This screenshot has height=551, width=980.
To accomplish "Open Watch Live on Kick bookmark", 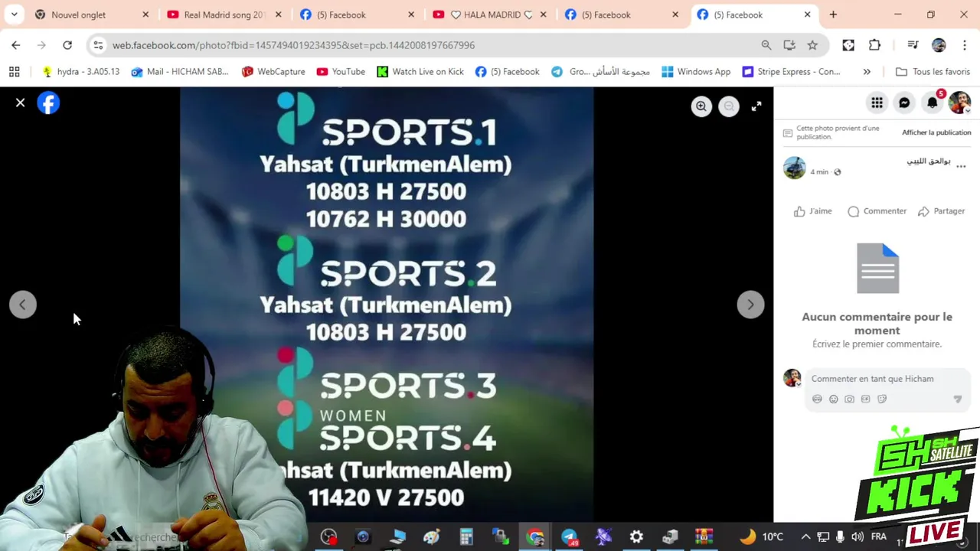I will click(420, 72).
